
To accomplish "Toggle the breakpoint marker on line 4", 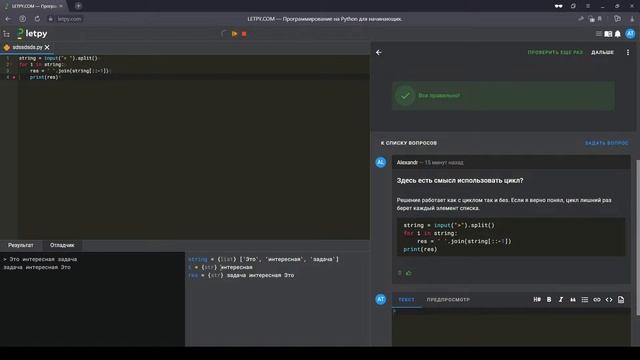I will (x=14, y=77).
